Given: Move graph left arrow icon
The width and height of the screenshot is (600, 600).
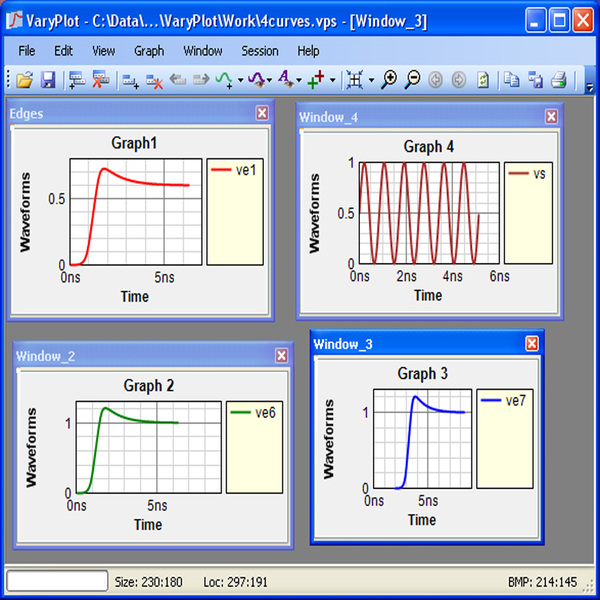Looking at the screenshot, I should [178, 80].
